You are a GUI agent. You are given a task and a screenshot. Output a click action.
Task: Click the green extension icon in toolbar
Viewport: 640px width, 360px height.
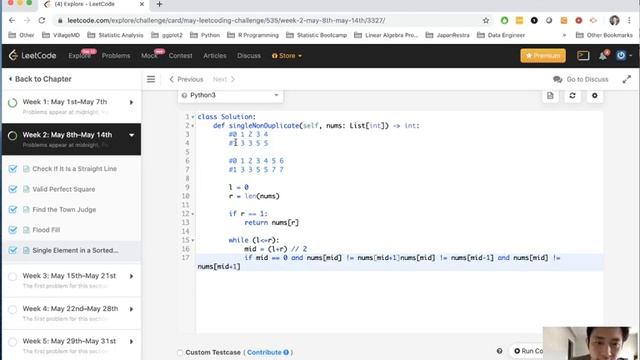tap(504, 20)
